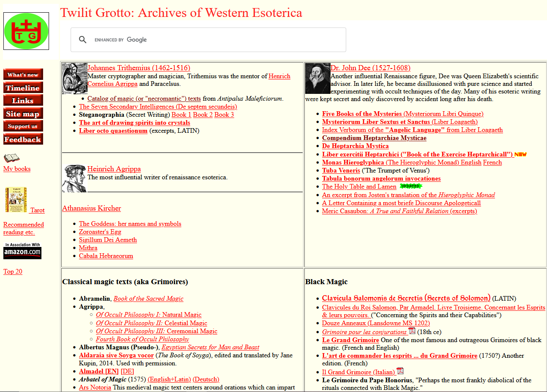Go to the Site map button
This screenshot has height=392, width=547.
click(23, 113)
